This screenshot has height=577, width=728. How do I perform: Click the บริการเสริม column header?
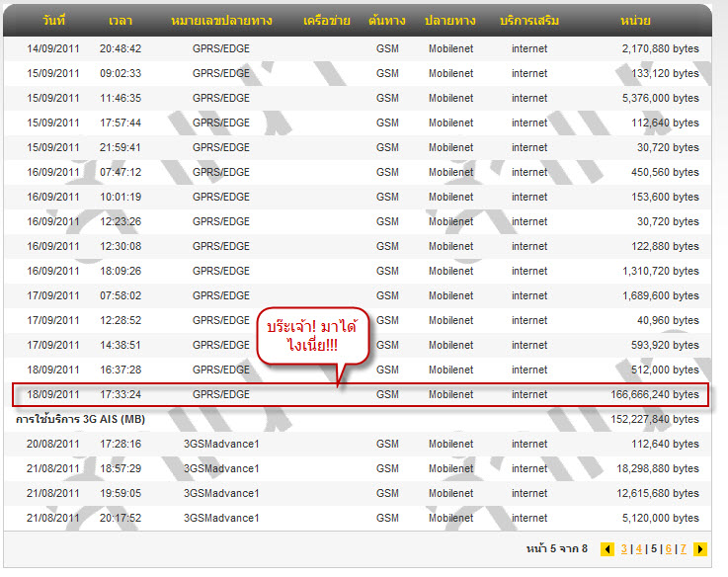(529, 21)
